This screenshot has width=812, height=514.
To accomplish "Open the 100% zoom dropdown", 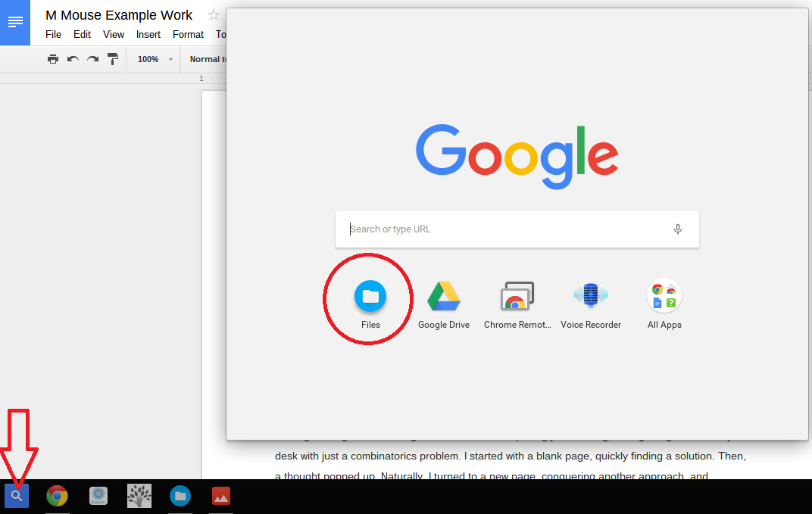I will (x=154, y=59).
